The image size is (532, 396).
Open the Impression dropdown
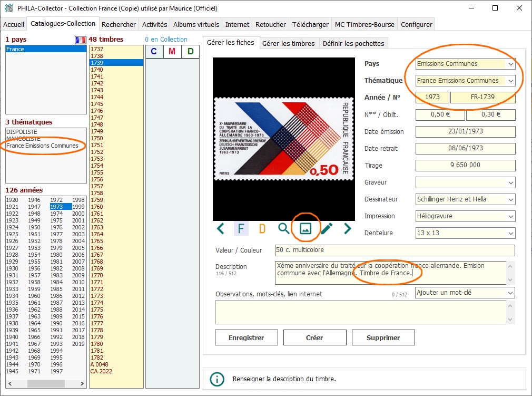click(x=510, y=216)
